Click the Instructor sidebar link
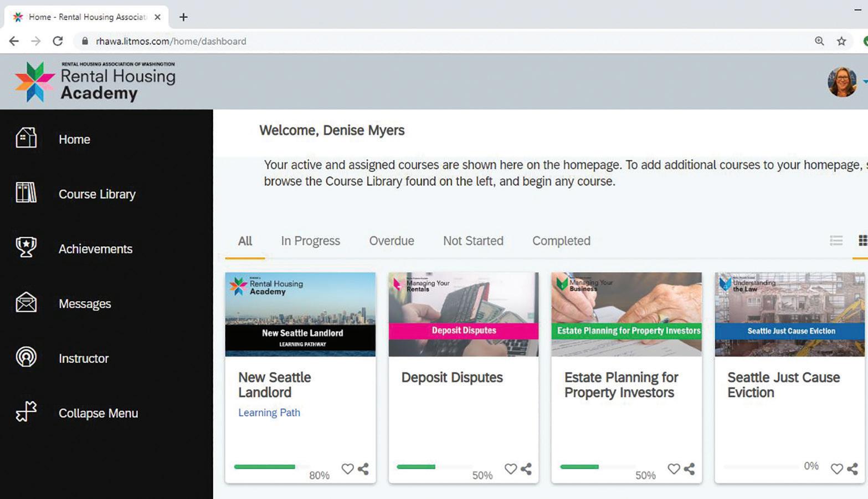Image resolution: width=868 pixels, height=499 pixels. click(84, 359)
